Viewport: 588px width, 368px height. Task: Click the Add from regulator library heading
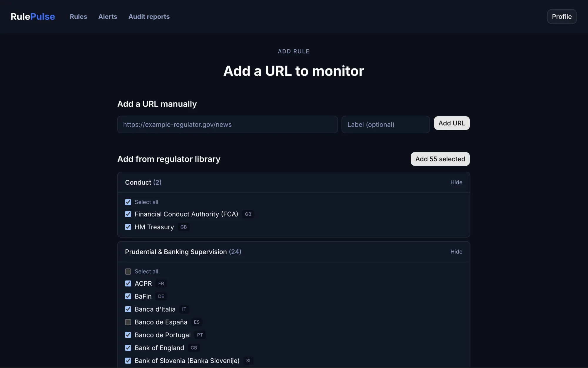point(169,159)
